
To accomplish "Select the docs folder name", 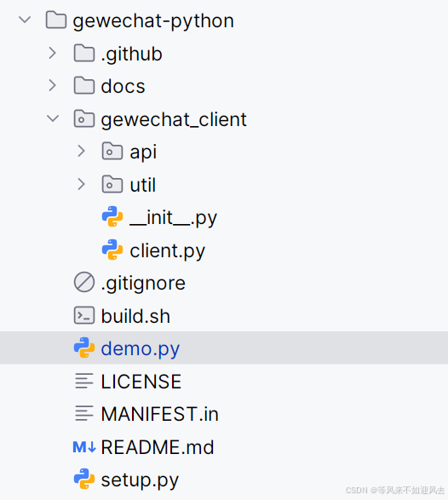I will pyautogui.click(x=123, y=86).
